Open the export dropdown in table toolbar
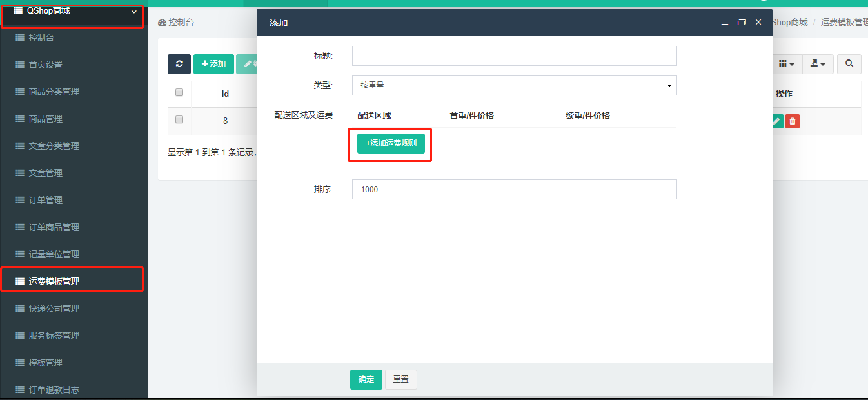The width and height of the screenshot is (868, 400). [x=818, y=64]
